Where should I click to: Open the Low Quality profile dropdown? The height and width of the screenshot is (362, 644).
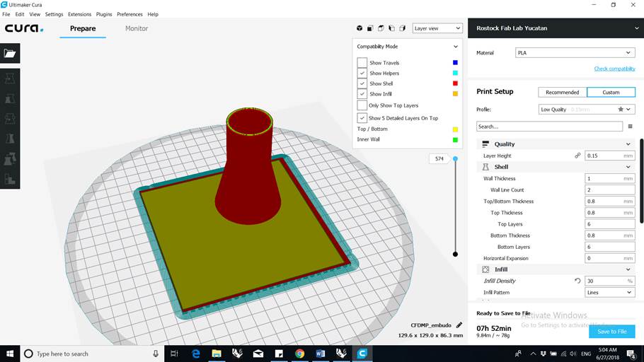587,109
